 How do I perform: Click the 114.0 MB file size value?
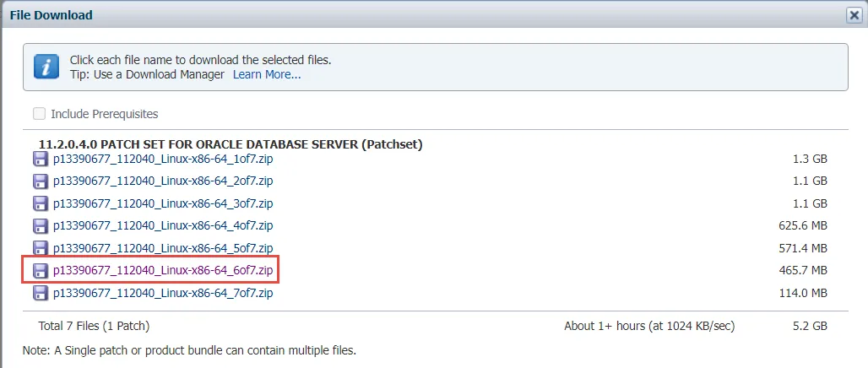point(803,293)
